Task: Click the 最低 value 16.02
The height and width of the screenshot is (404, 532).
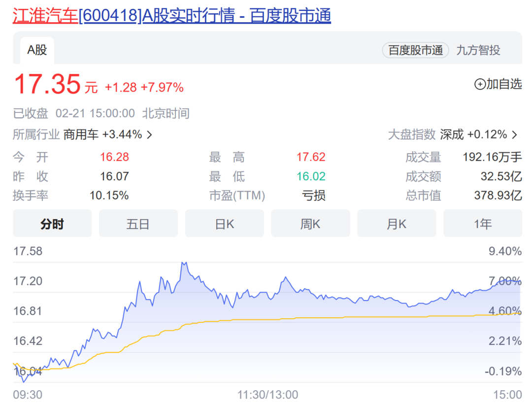Action: pos(311,176)
